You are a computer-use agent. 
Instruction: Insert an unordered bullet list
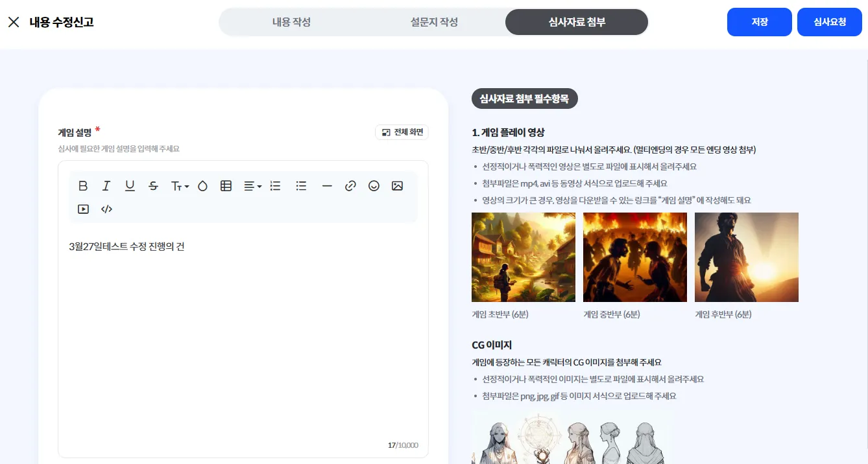click(301, 186)
